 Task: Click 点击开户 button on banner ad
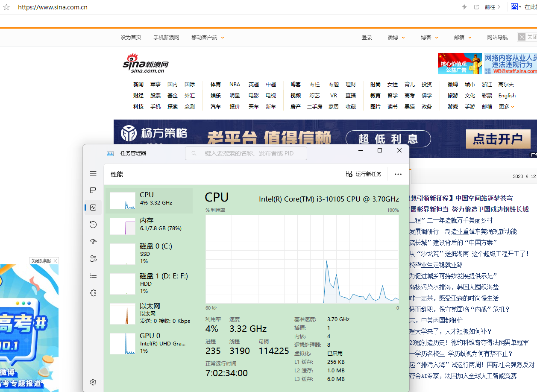[498, 139]
